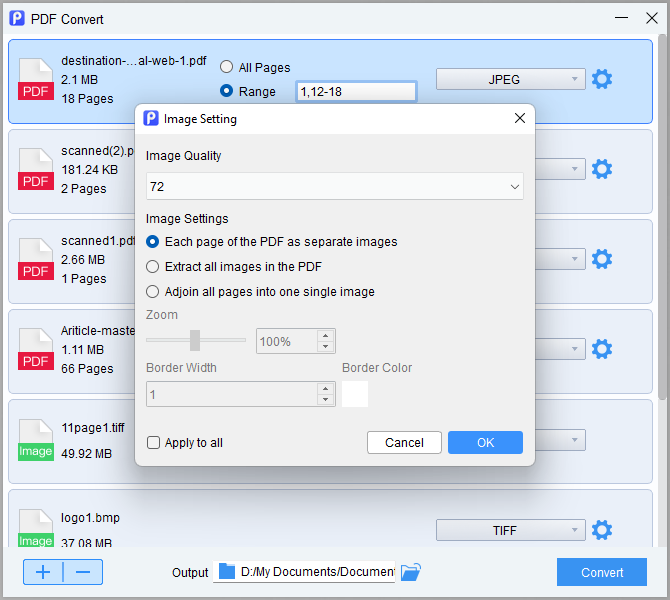Click PDF Convert app logo in title bar
The height and width of the screenshot is (600, 670).
17,18
